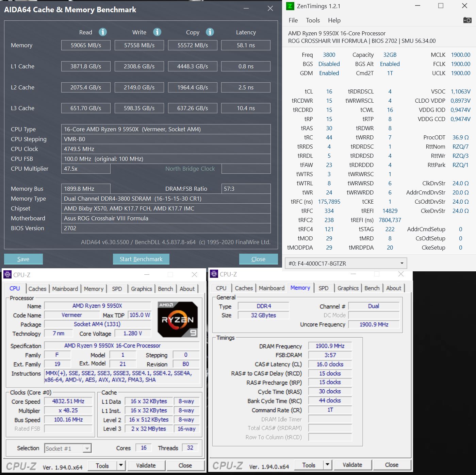The height and width of the screenshot is (475, 476).
Task: Switch to Bench tab in right CPU-Z
Action: (372, 288)
